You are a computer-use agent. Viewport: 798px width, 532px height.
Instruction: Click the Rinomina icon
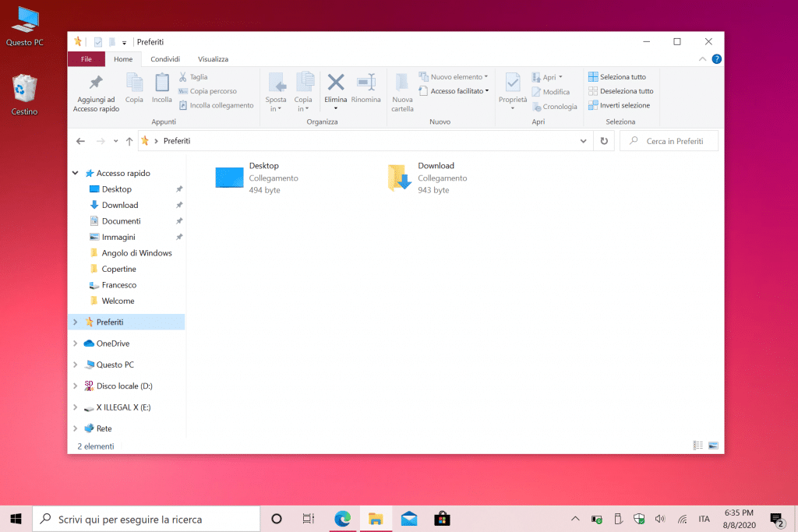365,83
